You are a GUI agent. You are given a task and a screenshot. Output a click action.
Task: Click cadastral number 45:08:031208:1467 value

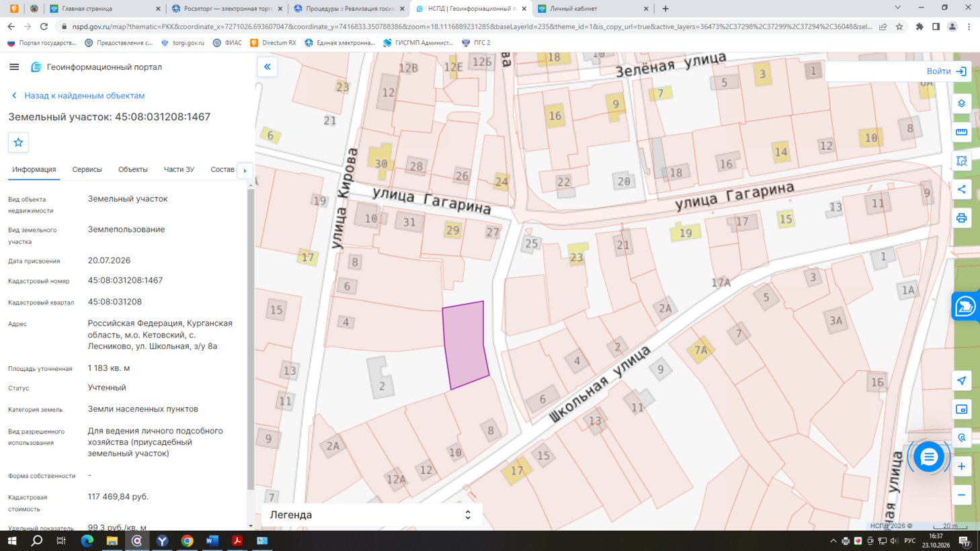click(125, 280)
